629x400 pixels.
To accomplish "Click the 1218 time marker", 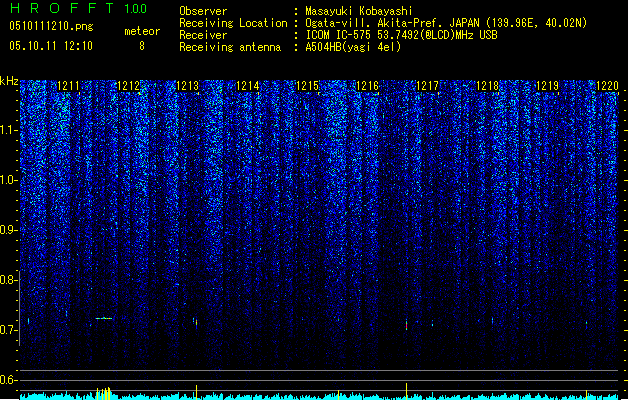I will pos(487,86).
